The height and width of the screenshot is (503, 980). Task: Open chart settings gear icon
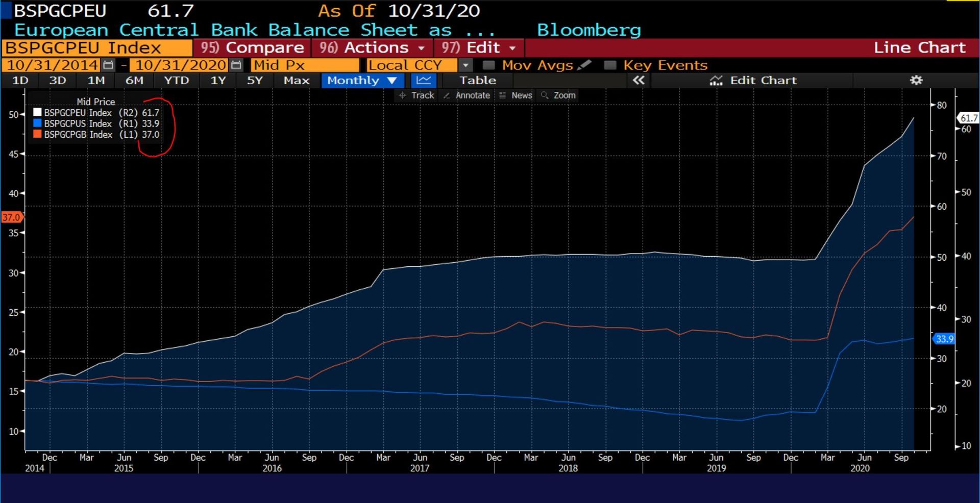point(916,80)
